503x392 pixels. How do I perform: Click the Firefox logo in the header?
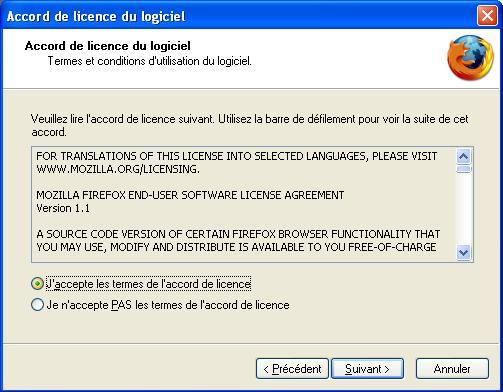[470, 58]
